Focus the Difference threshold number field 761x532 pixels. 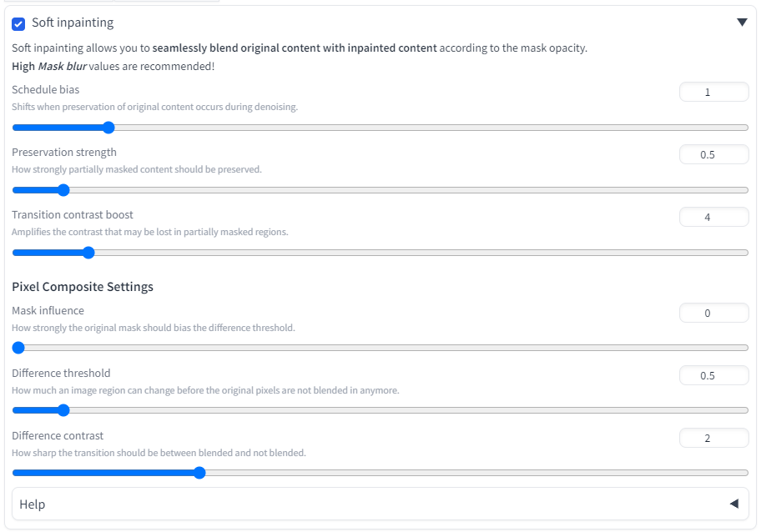713,375
